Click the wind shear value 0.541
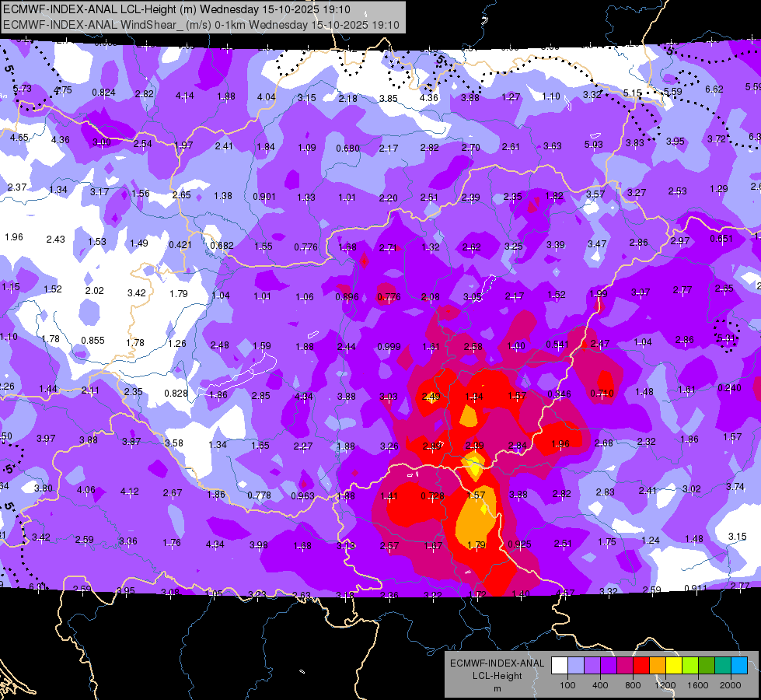This screenshot has height=700, width=761. point(557,345)
